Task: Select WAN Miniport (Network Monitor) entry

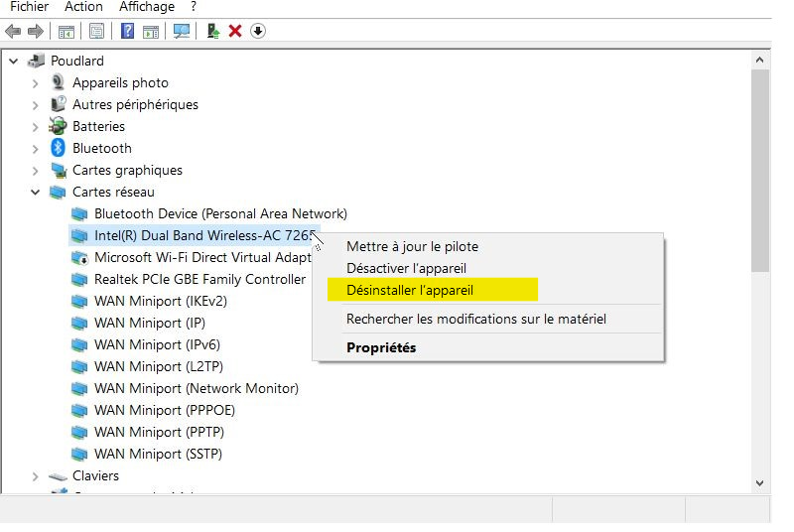Action: pos(197,388)
